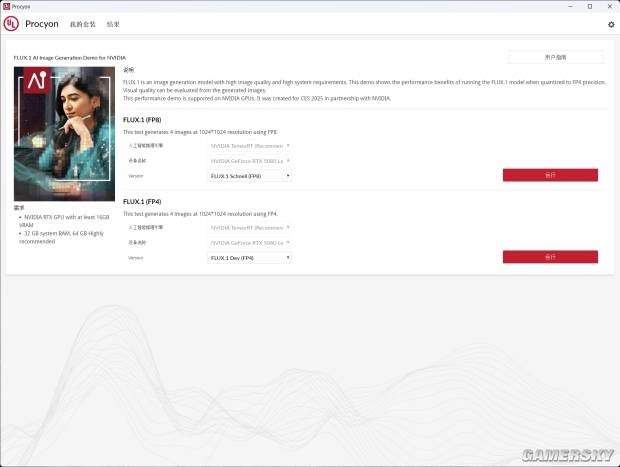The height and width of the screenshot is (467, 620).
Task: Open the first header tab beside Procyon
Action: [83, 24]
